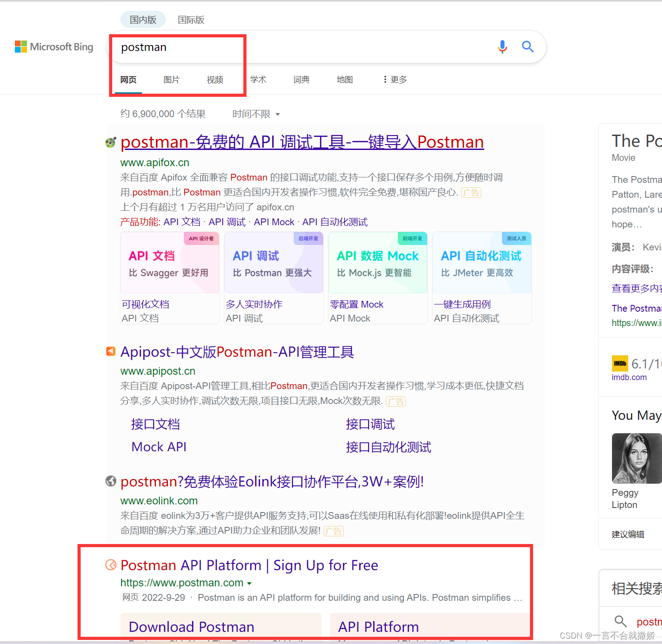Open Postman API Platform Sign Up result
The width and height of the screenshot is (662, 644).
[249, 565]
